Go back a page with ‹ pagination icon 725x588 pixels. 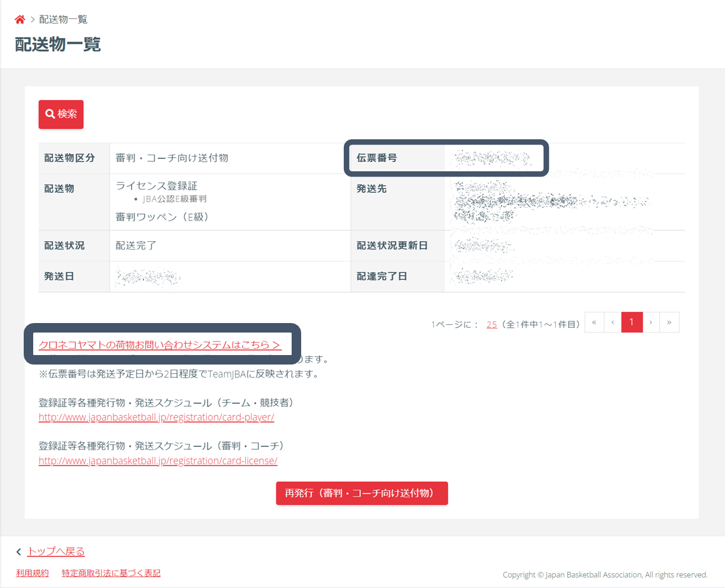(x=613, y=322)
